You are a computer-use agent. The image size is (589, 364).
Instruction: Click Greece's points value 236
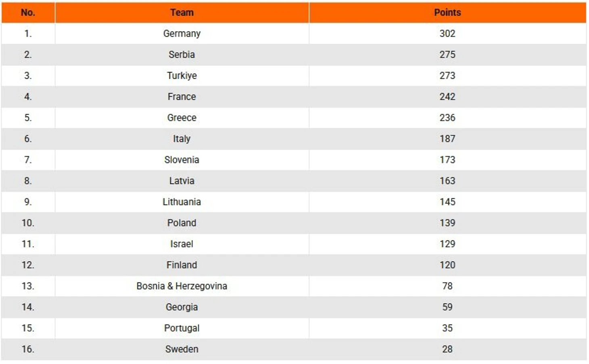(x=447, y=117)
